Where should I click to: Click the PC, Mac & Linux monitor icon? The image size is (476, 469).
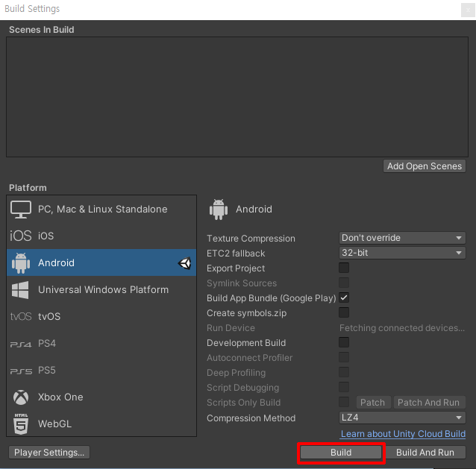pos(21,210)
